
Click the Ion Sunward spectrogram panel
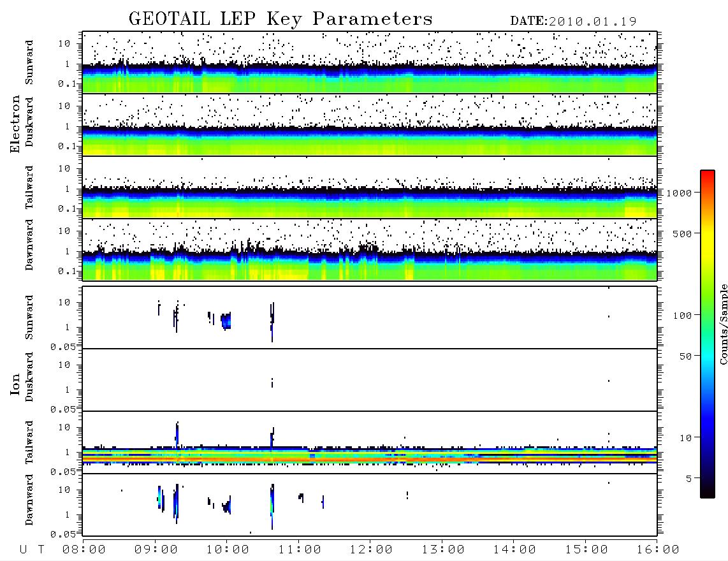[370, 317]
